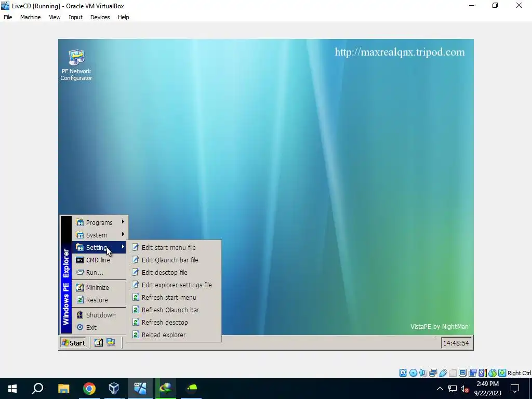Open the VirtualBox Machine menu

pyautogui.click(x=31, y=17)
